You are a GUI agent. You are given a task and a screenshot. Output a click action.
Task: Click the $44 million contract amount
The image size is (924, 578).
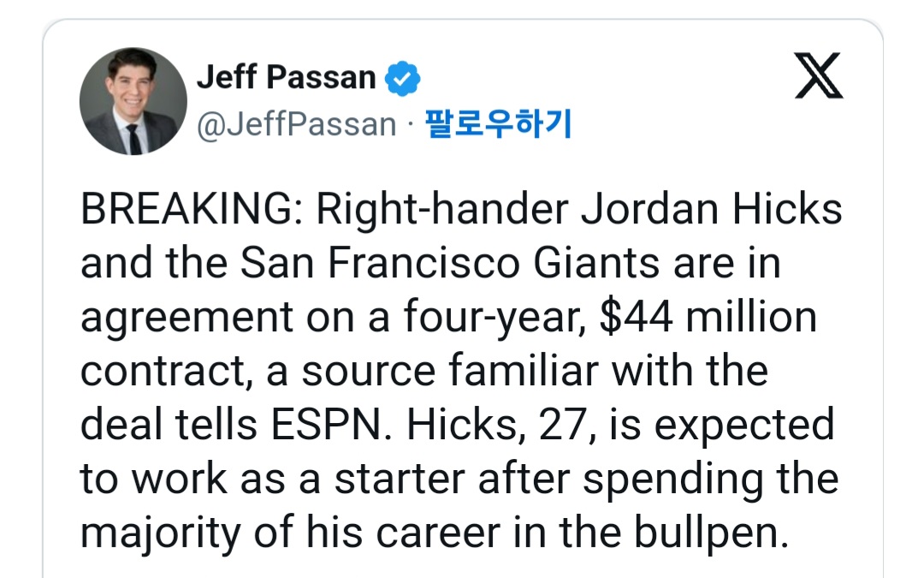tap(708, 318)
